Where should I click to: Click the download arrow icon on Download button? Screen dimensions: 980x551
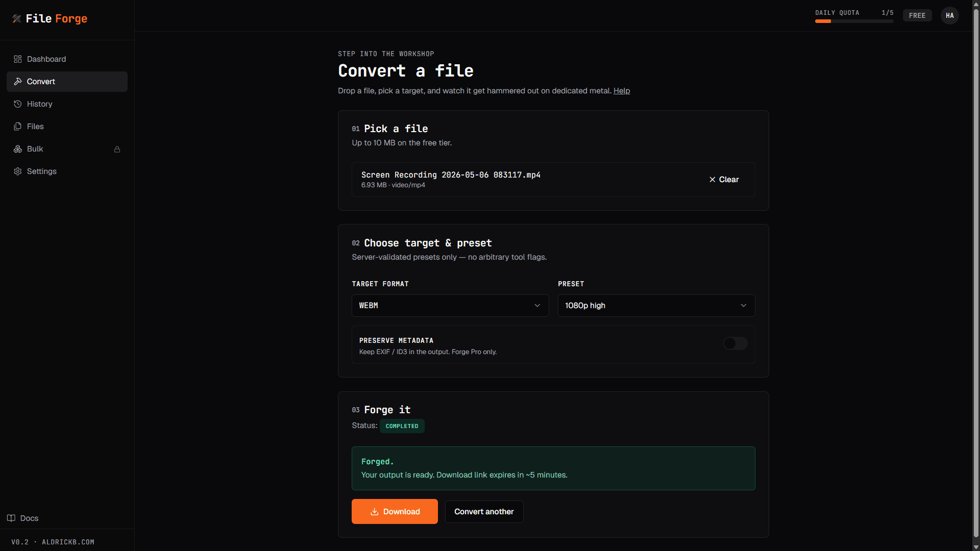375,512
